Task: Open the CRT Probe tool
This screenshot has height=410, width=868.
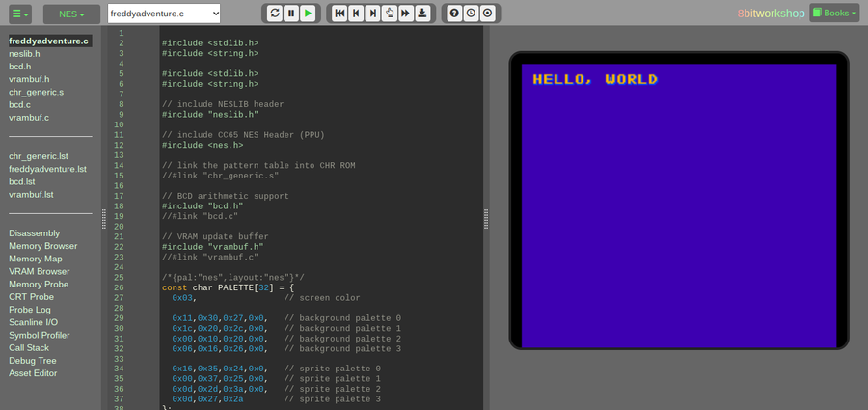Action: tap(31, 297)
